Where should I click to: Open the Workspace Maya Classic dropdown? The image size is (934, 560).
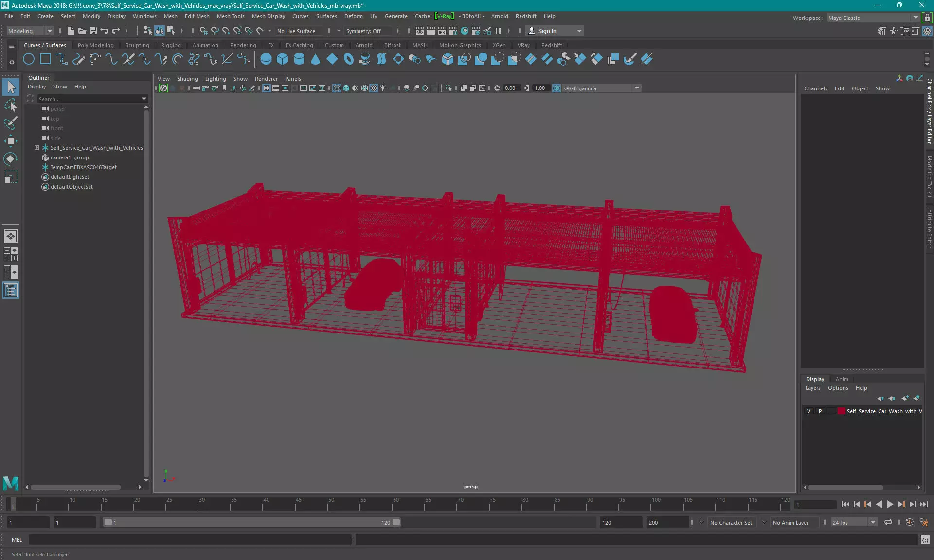(873, 18)
